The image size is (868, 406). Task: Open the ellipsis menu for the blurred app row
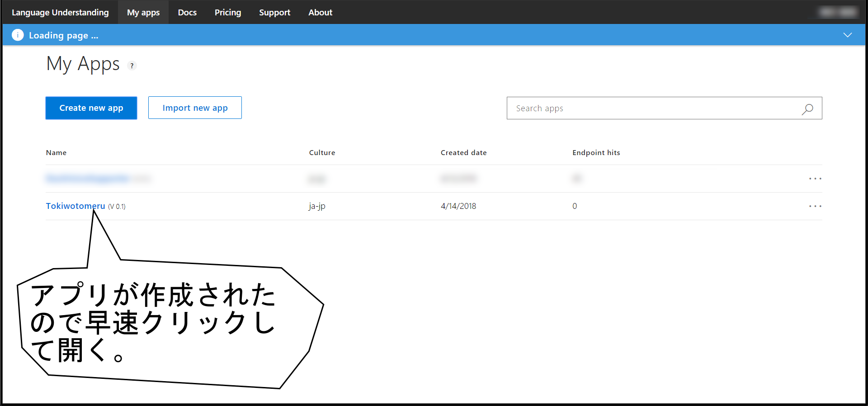[815, 179]
